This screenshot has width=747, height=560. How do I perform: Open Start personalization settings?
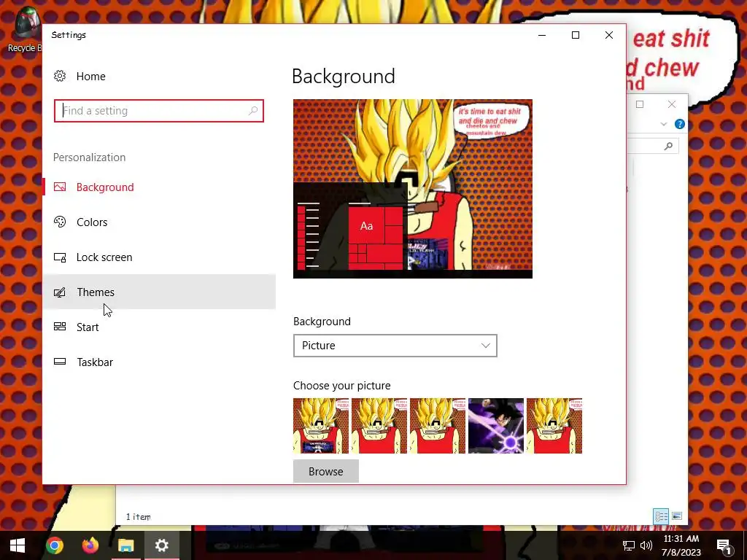159,327
